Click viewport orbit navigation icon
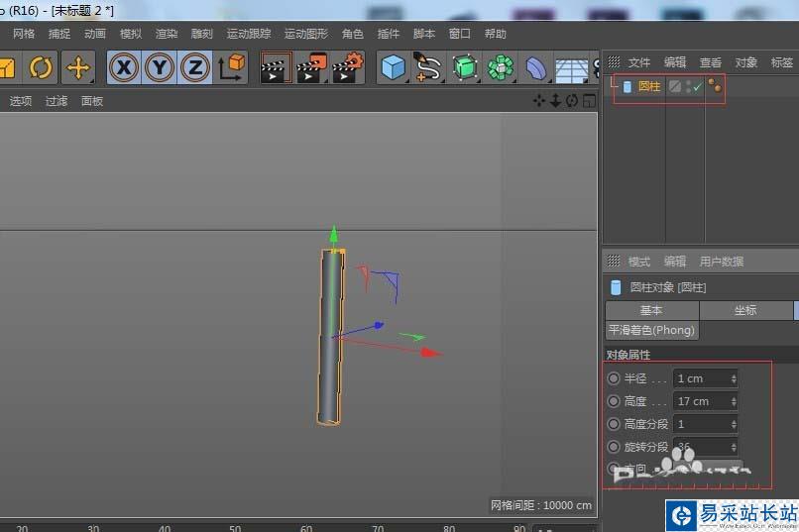799x532 pixels. pos(572,101)
